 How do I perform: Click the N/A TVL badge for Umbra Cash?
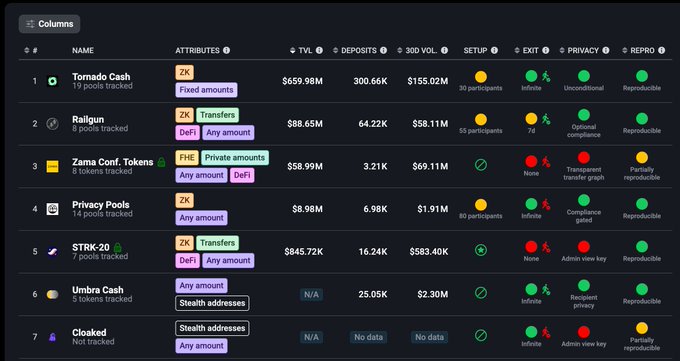(311, 295)
